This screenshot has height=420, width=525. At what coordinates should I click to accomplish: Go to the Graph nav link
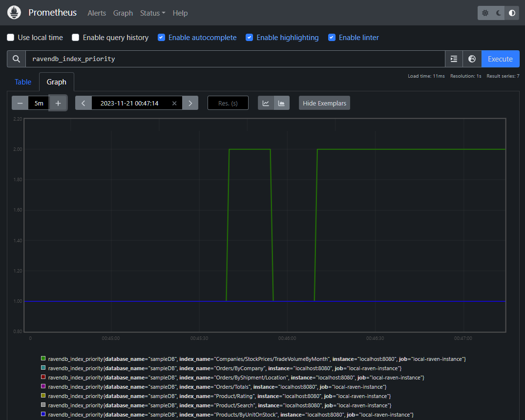(123, 13)
